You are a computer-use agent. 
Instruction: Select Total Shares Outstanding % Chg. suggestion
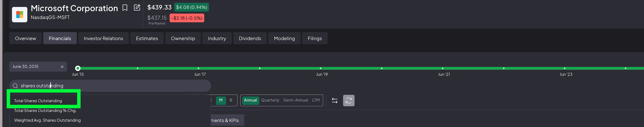click(45, 111)
